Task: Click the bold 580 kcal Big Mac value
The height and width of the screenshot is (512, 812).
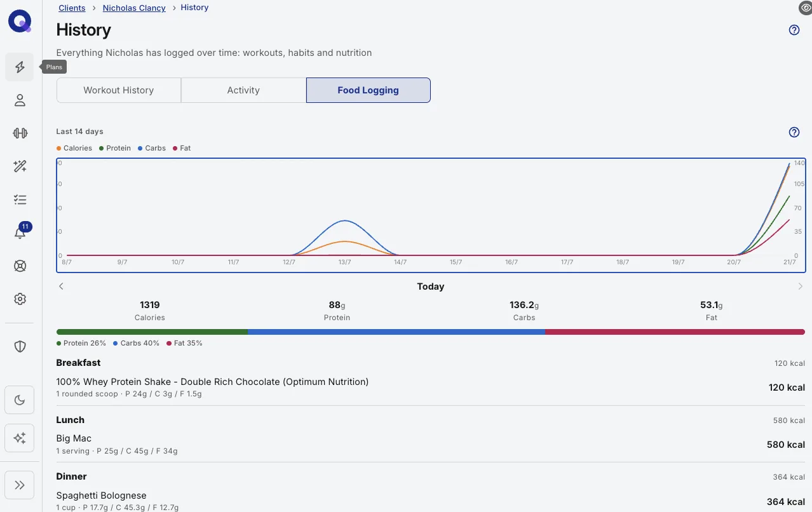Action: [x=786, y=445]
